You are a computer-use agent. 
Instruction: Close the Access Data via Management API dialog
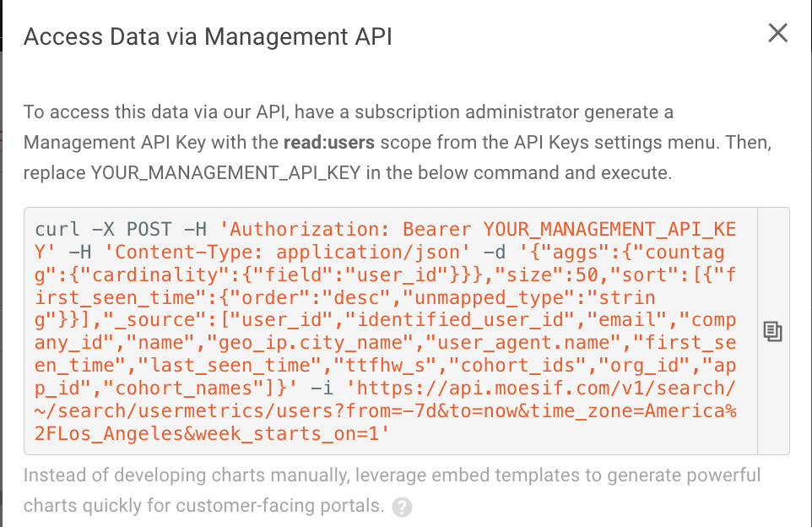click(x=777, y=33)
